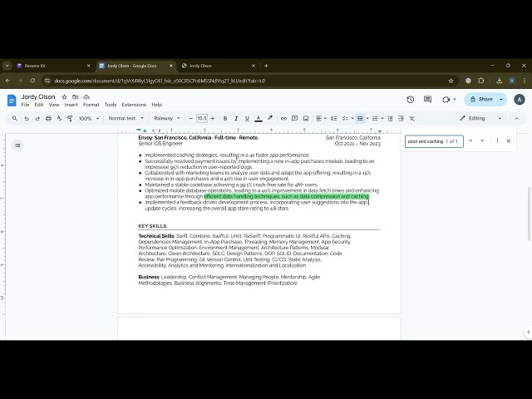Viewport: 532px width, 399px height.
Task: Close the find in document box
Action: (x=508, y=140)
